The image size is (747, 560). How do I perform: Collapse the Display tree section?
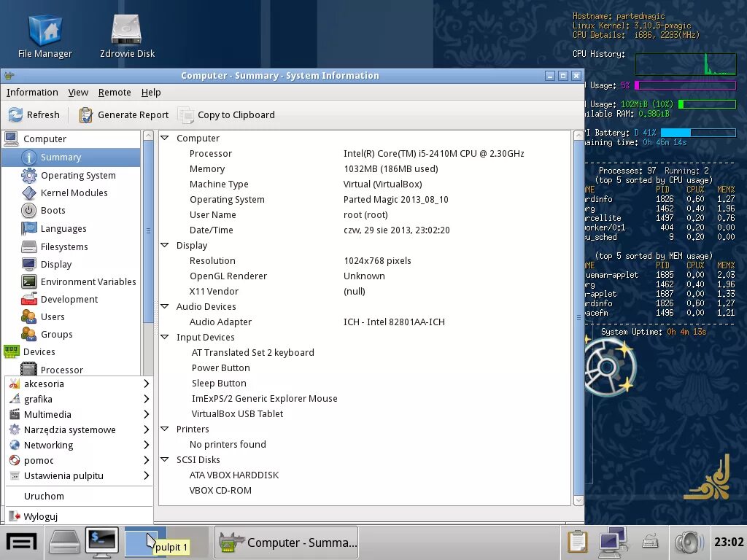point(164,245)
